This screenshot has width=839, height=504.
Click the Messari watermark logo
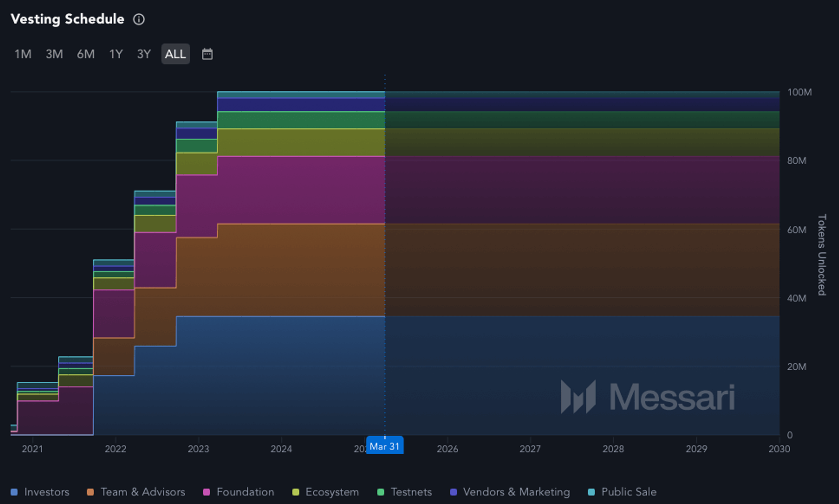coord(647,397)
